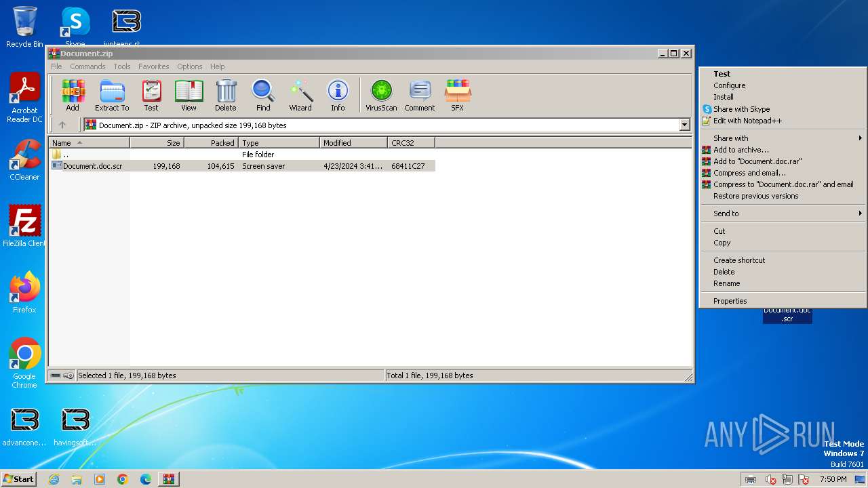This screenshot has width=868, height=488.
Task: Choose Compress to "Document.doc.rar" and email
Action: coord(783,184)
